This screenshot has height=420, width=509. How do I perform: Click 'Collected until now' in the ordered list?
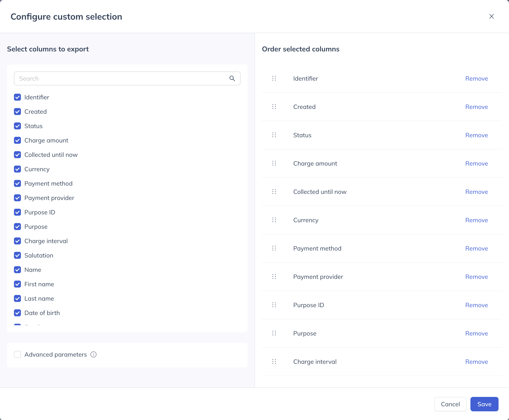pyautogui.click(x=320, y=192)
